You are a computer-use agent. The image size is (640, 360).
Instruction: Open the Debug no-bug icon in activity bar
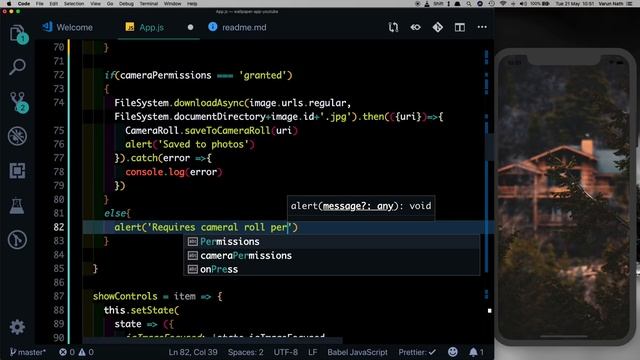click(x=18, y=136)
